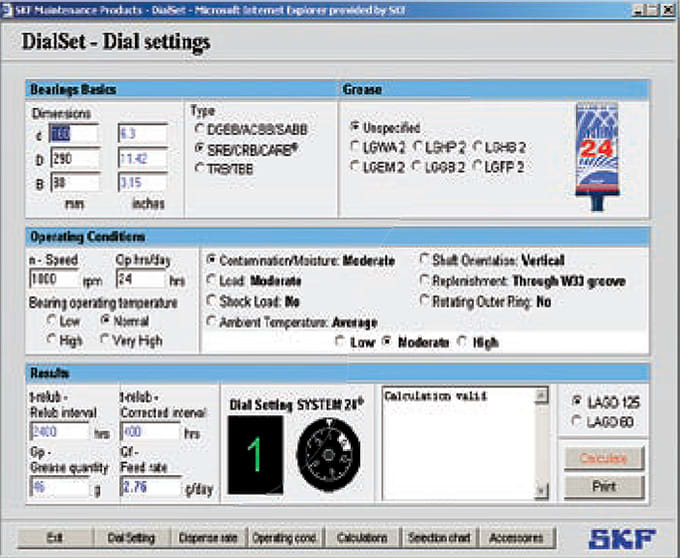The image size is (680, 558).
Task: Choose LGHB 2 grease
Action: point(477,146)
